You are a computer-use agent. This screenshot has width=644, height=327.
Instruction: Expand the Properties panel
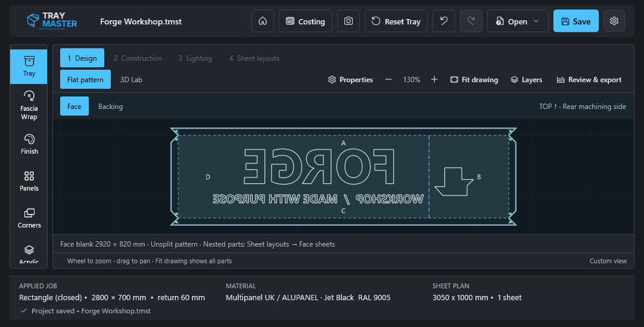tap(350, 80)
